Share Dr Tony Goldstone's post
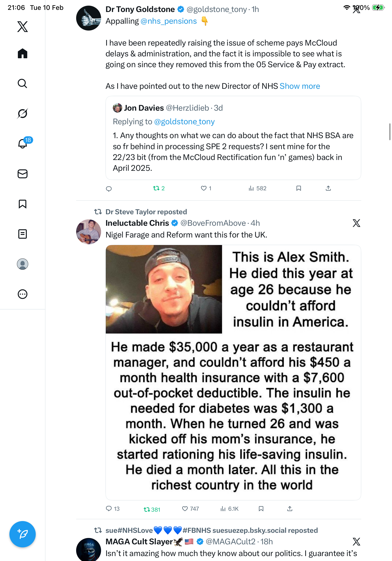This screenshot has height=561, width=392. (328, 188)
